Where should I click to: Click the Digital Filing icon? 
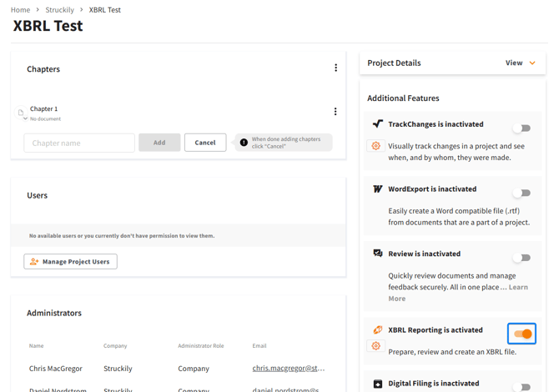pos(377,384)
